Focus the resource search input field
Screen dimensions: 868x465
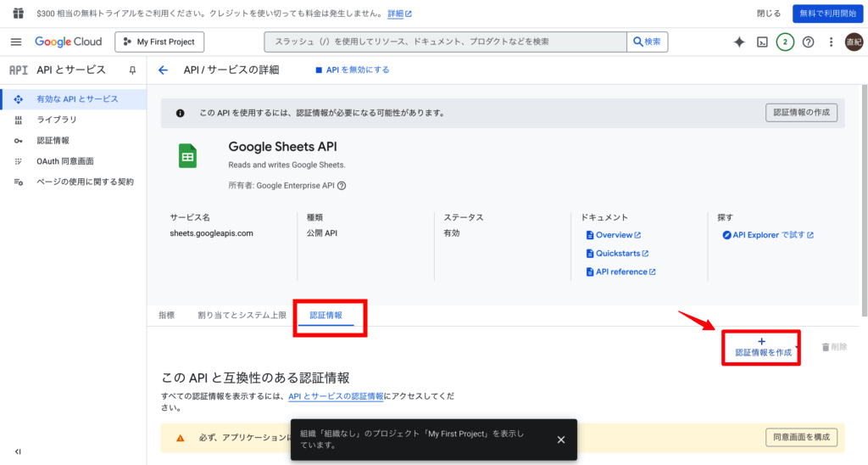pyautogui.click(x=446, y=42)
